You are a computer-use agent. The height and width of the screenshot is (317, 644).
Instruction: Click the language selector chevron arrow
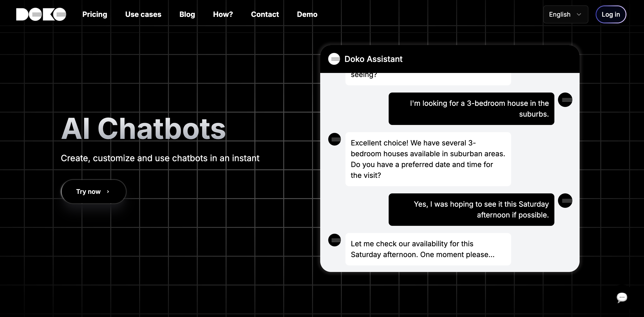pyautogui.click(x=579, y=14)
